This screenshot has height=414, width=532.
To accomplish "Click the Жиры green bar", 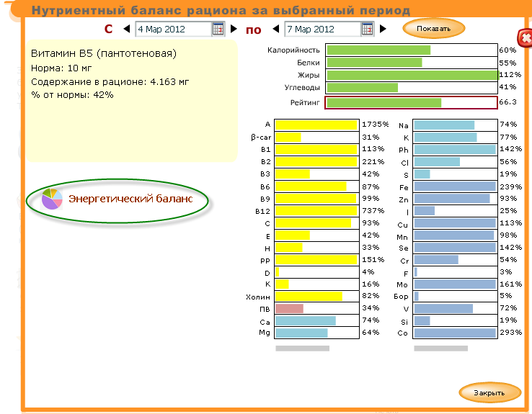I will (411, 75).
